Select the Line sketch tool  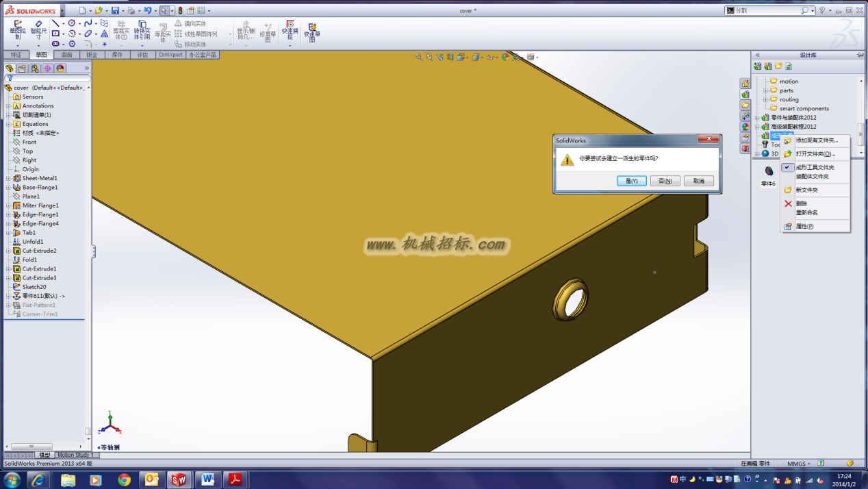[55, 23]
